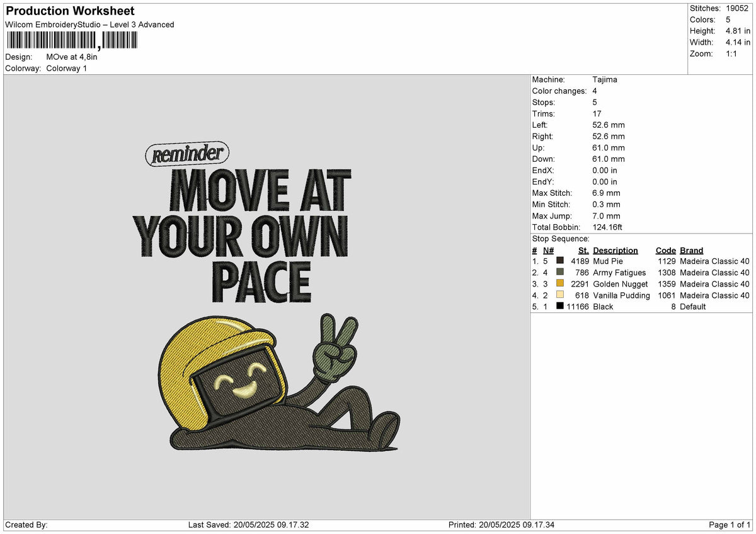The width and height of the screenshot is (756, 534).
Task: Click the N# column header
Action: [547, 250]
